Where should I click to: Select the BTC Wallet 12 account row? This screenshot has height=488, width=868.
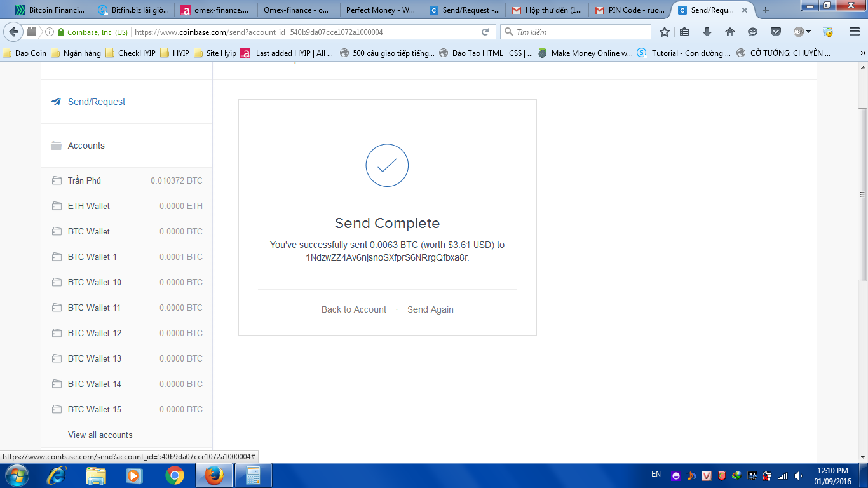127,333
